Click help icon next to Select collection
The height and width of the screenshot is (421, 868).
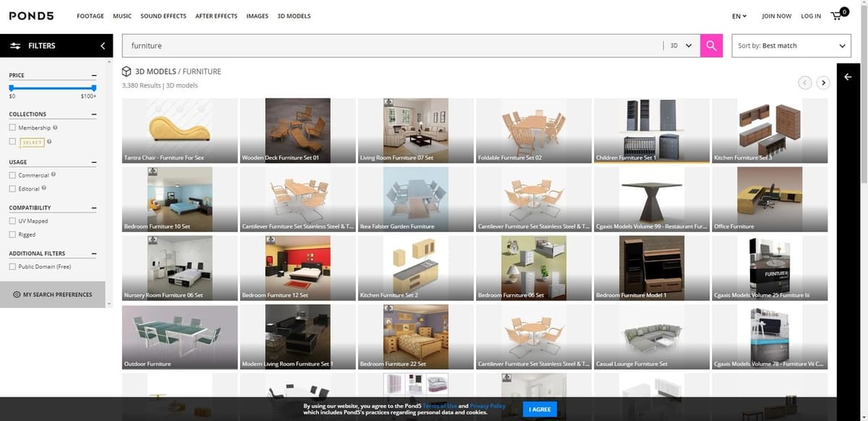[x=49, y=142]
